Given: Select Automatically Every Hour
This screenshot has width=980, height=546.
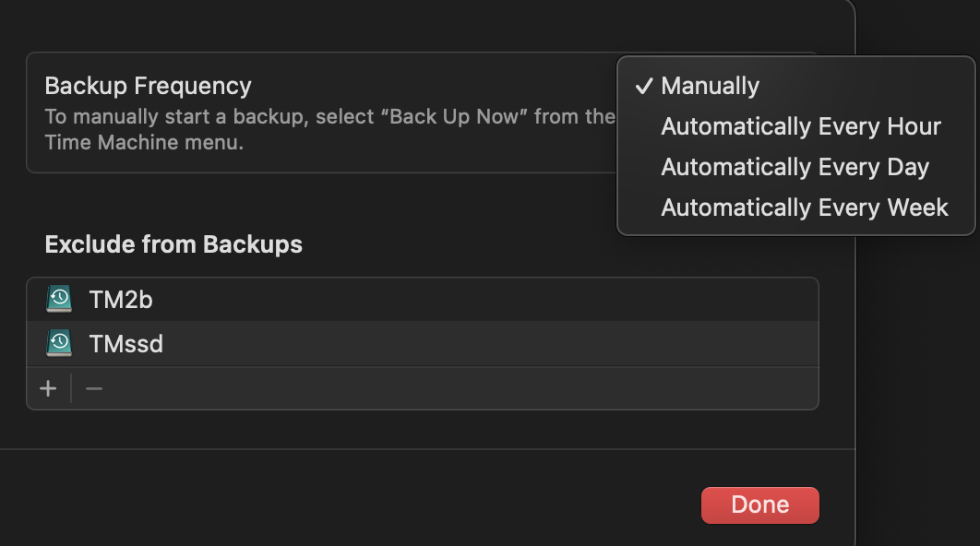Looking at the screenshot, I should [x=800, y=126].
